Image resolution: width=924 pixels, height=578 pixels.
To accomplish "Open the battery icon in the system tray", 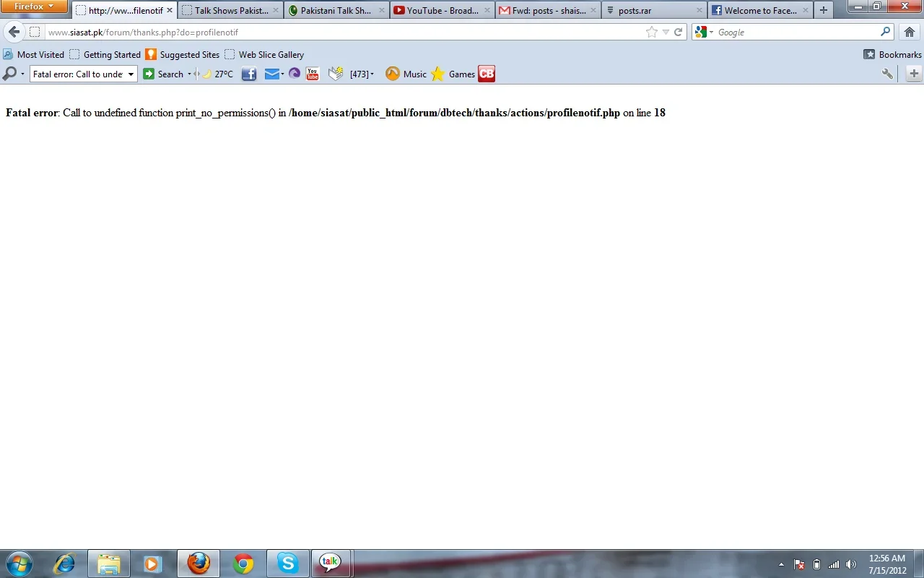I will coord(816,564).
